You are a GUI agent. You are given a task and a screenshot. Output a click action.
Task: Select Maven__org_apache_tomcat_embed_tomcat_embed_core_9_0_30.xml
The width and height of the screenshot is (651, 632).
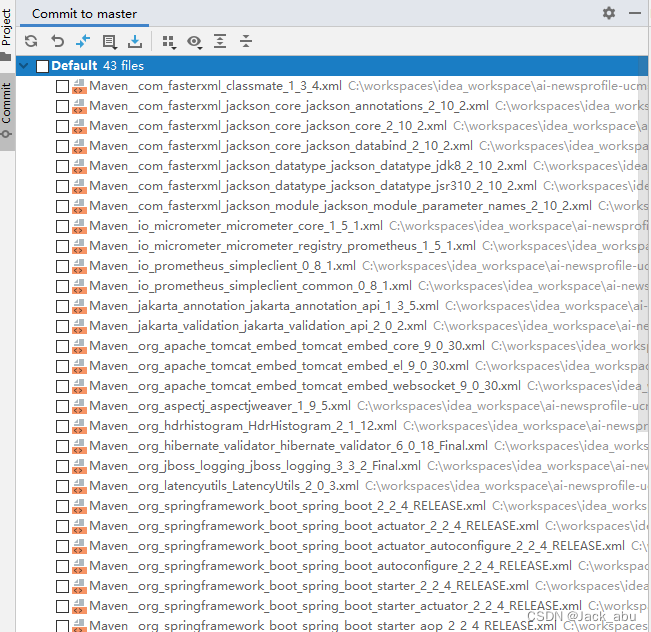click(x=287, y=346)
